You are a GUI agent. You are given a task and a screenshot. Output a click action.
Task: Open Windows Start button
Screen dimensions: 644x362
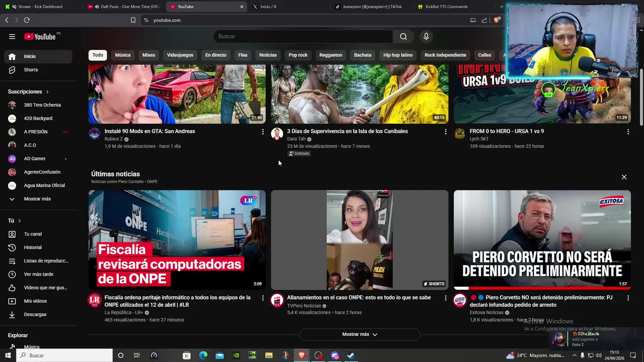[x=8, y=355]
